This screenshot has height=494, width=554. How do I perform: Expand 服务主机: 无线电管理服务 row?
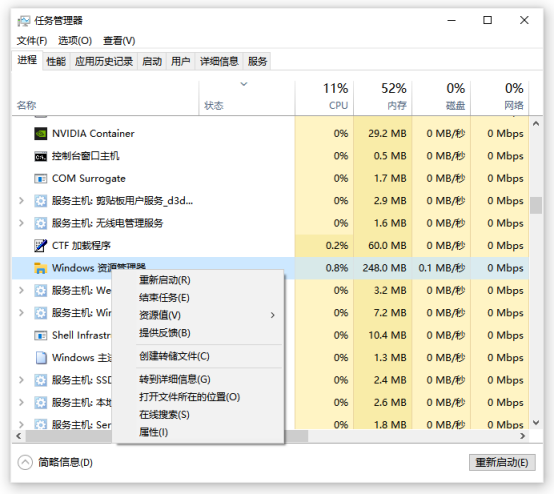click(x=21, y=223)
